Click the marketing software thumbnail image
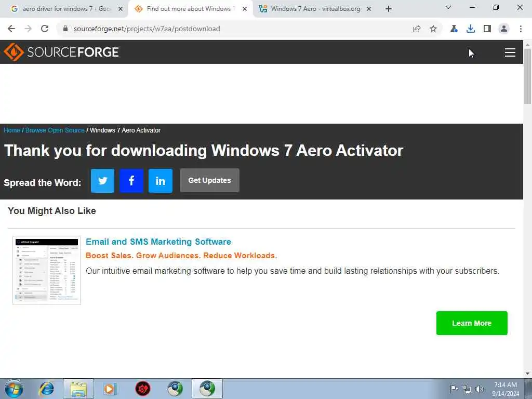Image resolution: width=532 pixels, height=399 pixels. (47, 270)
